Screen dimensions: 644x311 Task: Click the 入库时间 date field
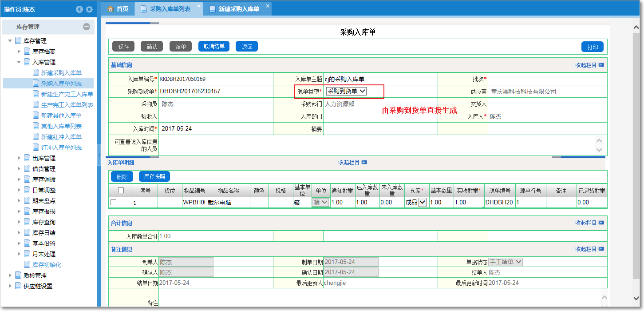point(215,128)
